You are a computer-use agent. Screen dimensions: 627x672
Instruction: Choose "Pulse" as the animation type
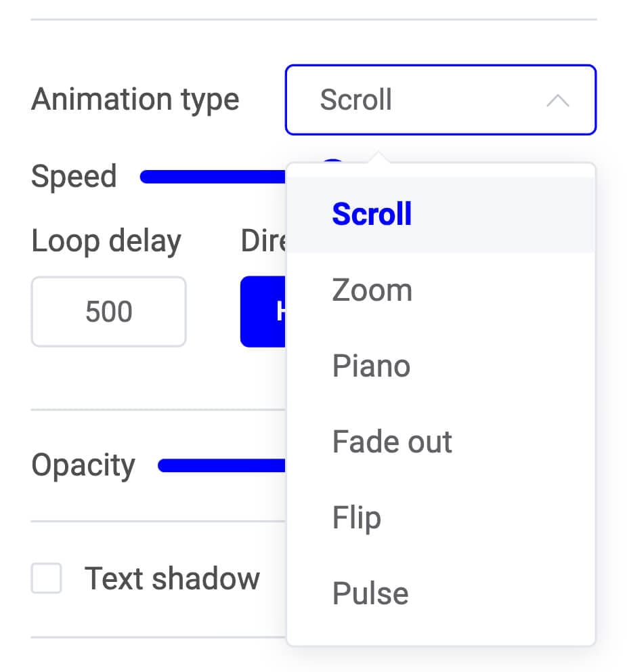(370, 593)
